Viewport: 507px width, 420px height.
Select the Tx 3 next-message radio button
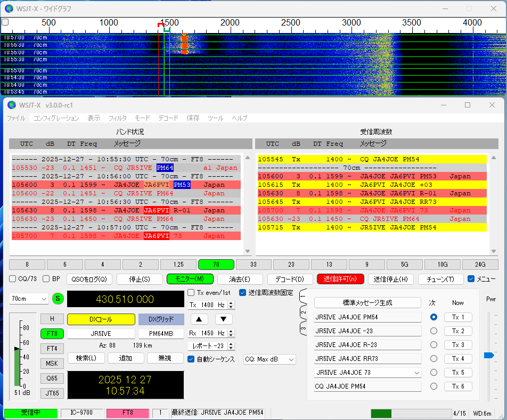[434, 345]
